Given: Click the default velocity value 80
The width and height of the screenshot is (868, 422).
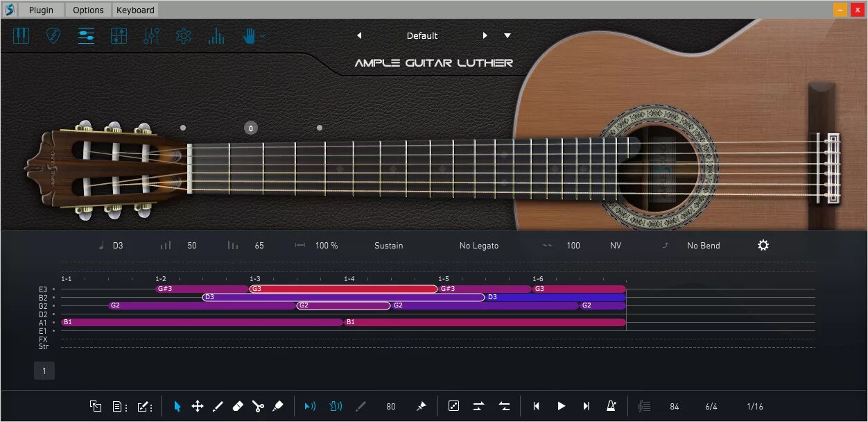Looking at the screenshot, I should point(391,407).
